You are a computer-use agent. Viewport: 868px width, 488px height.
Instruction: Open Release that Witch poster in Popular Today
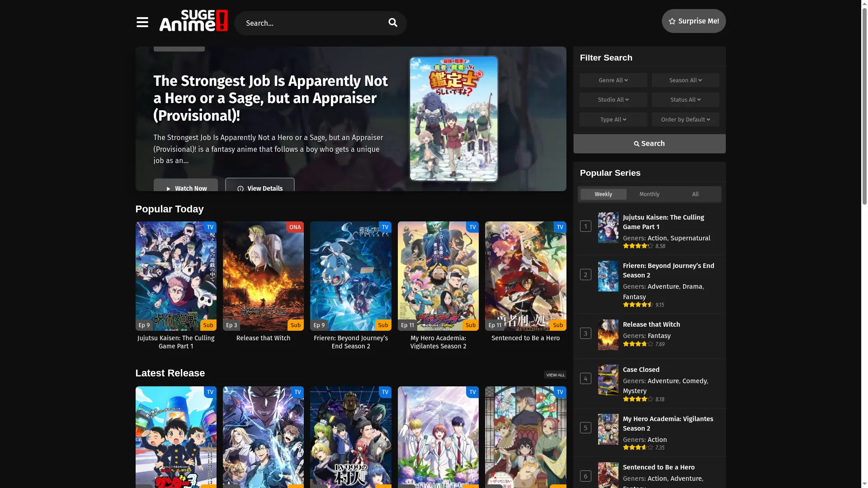click(x=263, y=276)
